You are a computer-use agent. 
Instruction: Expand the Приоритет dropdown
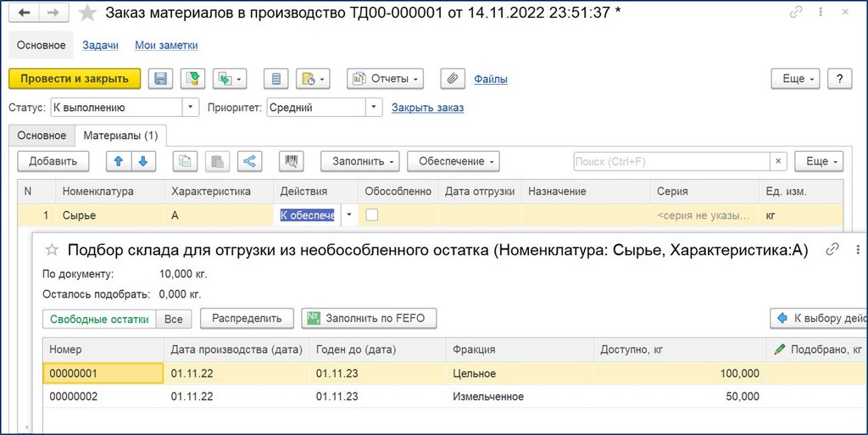pyautogui.click(x=374, y=108)
